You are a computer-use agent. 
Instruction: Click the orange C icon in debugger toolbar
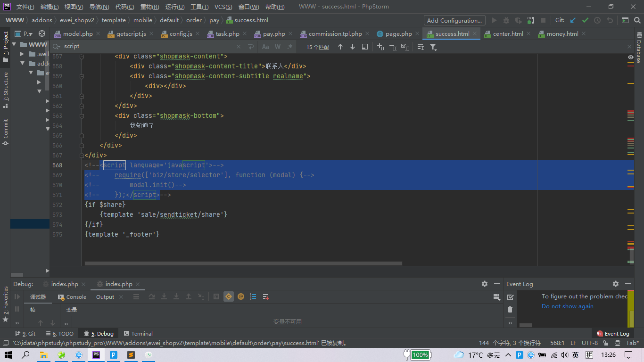[x=229, y=296]
